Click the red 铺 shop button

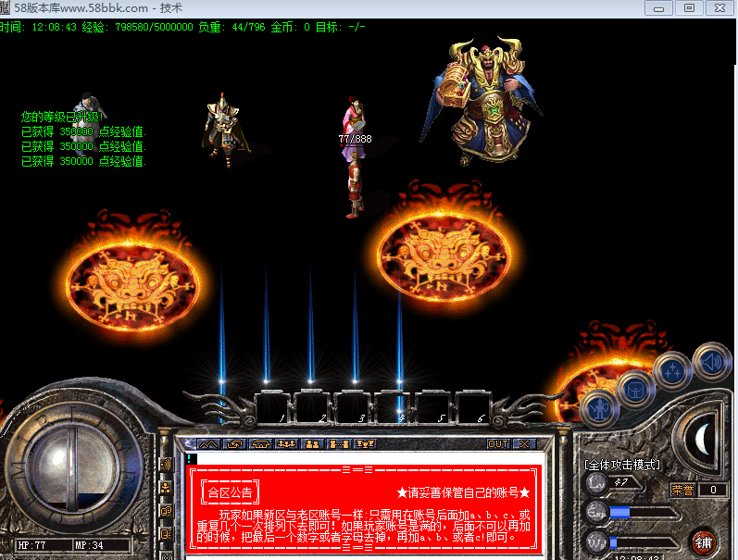point(704,542)
